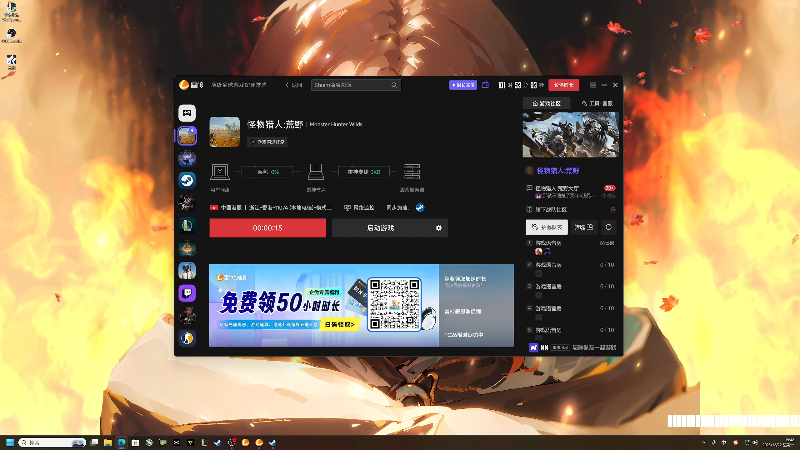Focus the Windows taskbar search box
This screenshot has height=450, width=800.
(x=52, y=442)
